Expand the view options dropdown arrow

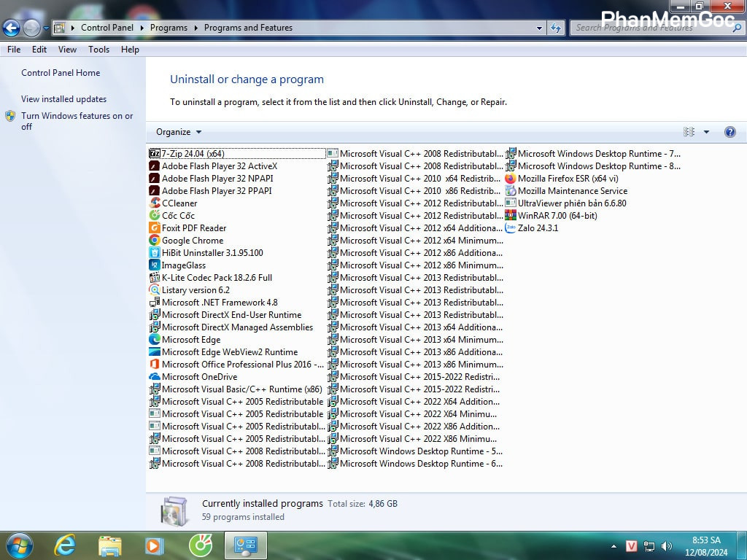click(706, 132)
